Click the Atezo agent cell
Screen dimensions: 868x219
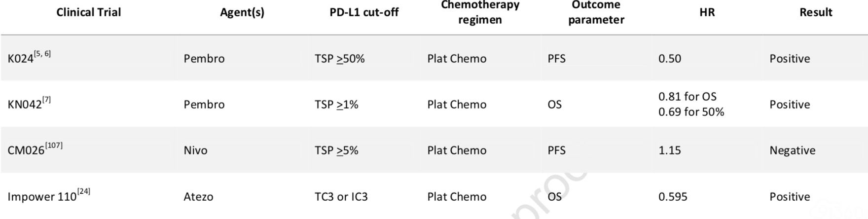[198, 196]
